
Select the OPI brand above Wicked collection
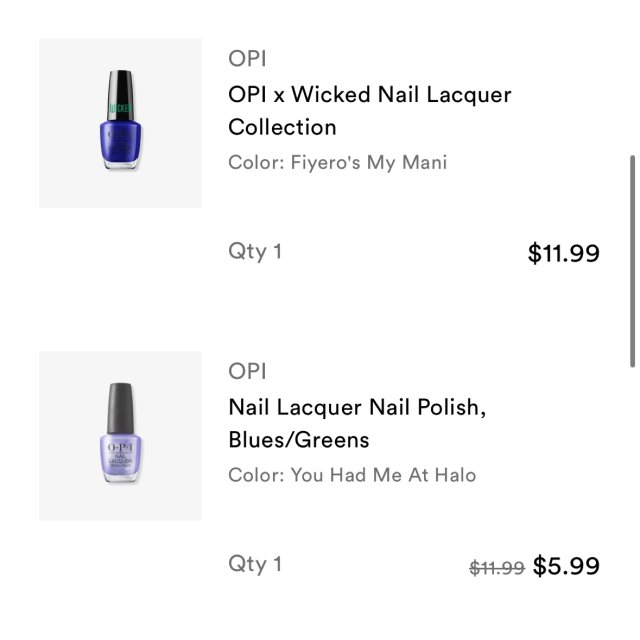pos(247,59)
